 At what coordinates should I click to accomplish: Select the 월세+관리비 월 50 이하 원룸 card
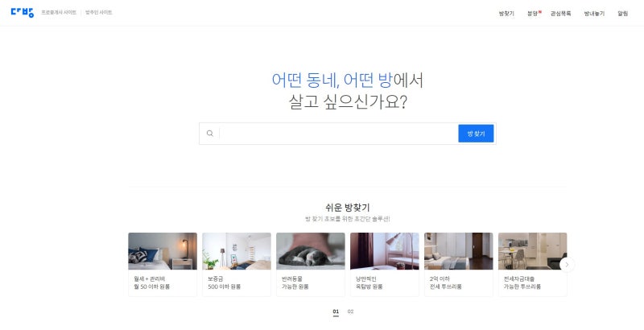[x=163, y=264]
